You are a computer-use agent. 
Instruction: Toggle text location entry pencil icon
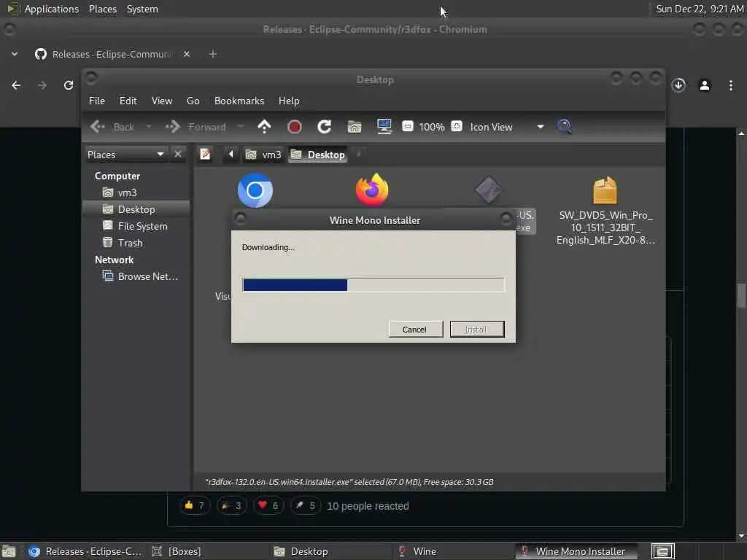[x=205, y=155]
